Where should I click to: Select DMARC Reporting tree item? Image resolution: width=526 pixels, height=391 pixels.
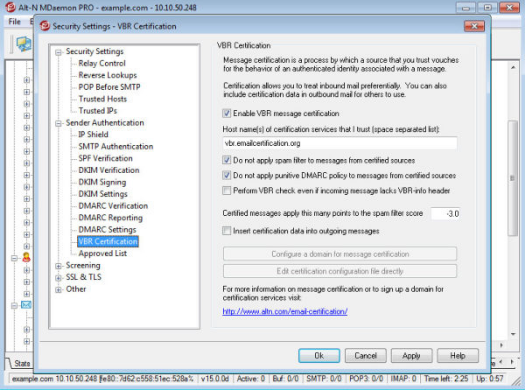[110, 218]
